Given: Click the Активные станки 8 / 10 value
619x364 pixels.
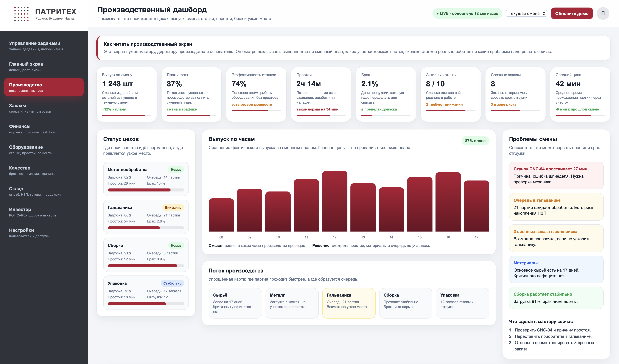Looking at the screenshot, I should (435, 84).
